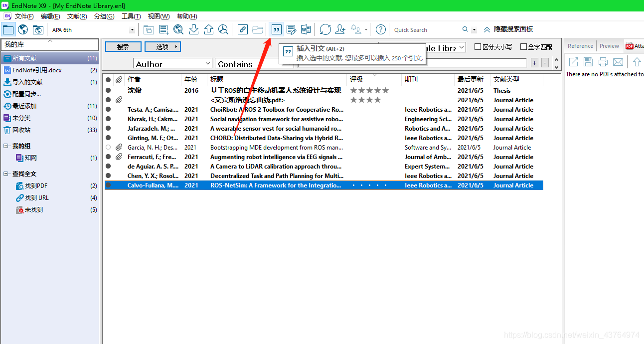
Task: Open the Activity Feed dropdown arrow
Action: click(x=366, y=30)
